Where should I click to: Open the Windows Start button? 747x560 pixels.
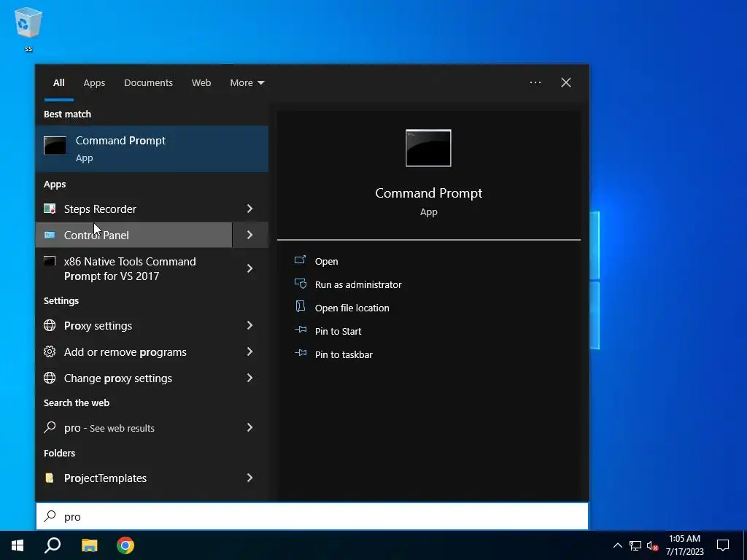tap(18, 545)
